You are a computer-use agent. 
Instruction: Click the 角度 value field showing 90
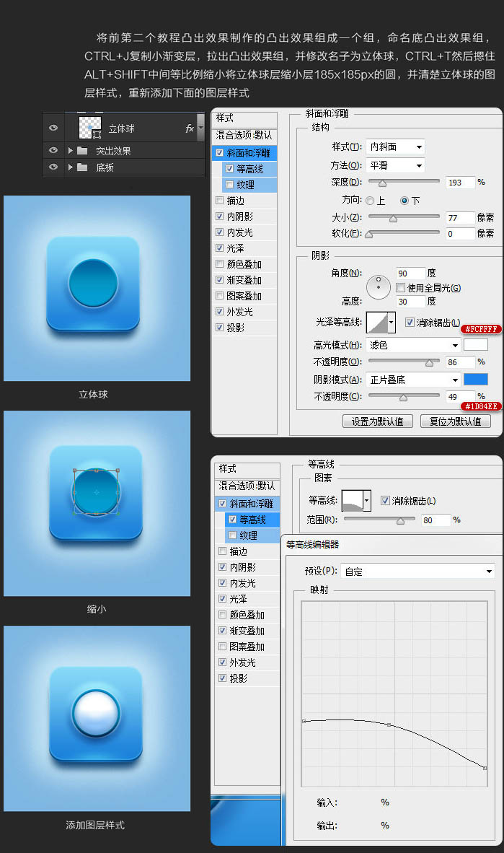tap(410, 273)
